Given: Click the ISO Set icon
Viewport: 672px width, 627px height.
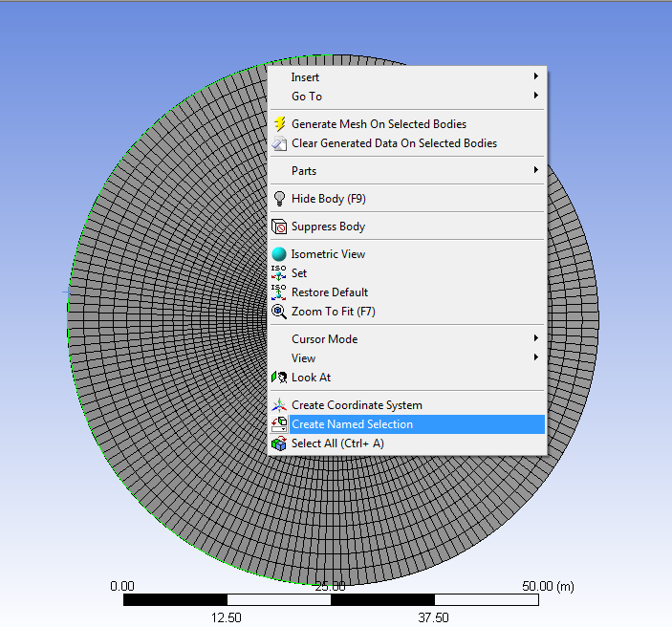Looking at the screenshot, I should 278,273.
